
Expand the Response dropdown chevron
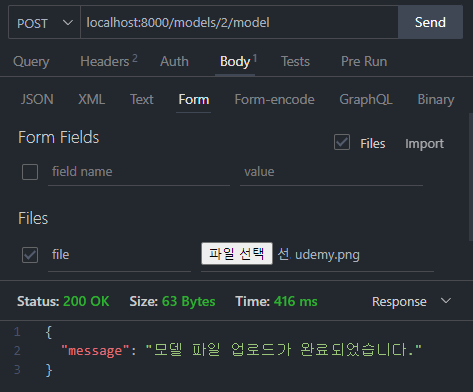click(x=446, y=301)
